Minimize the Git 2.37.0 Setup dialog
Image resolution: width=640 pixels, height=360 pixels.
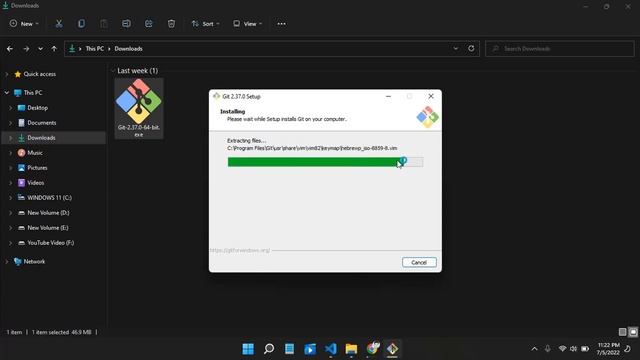(x=388, y=96)
